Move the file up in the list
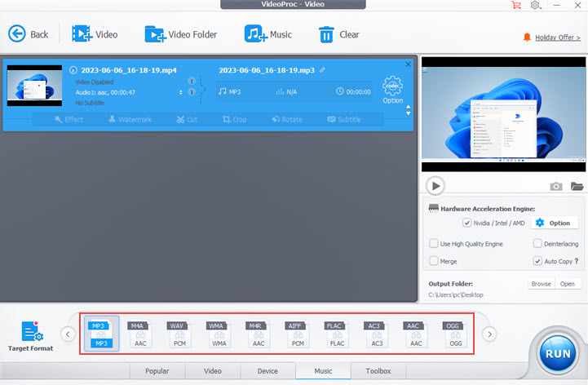The width and height of the screenshot is (588, 385). coord(408,107)
